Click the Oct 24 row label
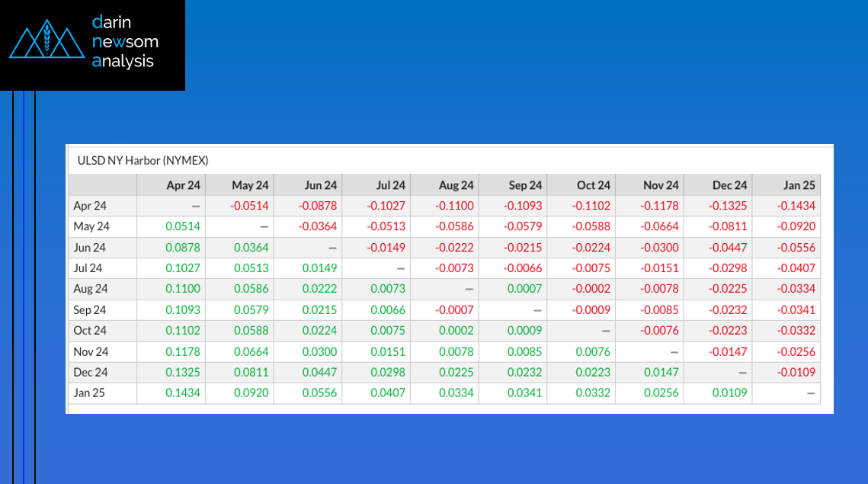 pos(91,331)
